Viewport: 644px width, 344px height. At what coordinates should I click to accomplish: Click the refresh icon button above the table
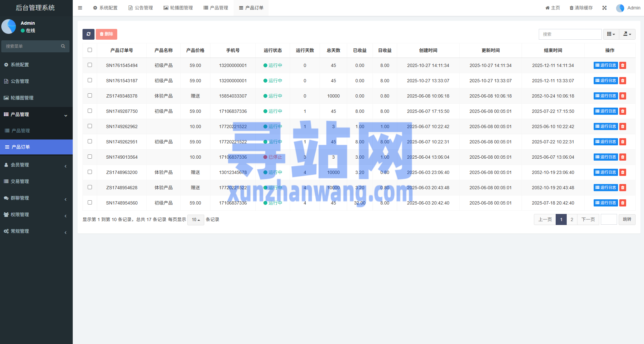point(88,34)
